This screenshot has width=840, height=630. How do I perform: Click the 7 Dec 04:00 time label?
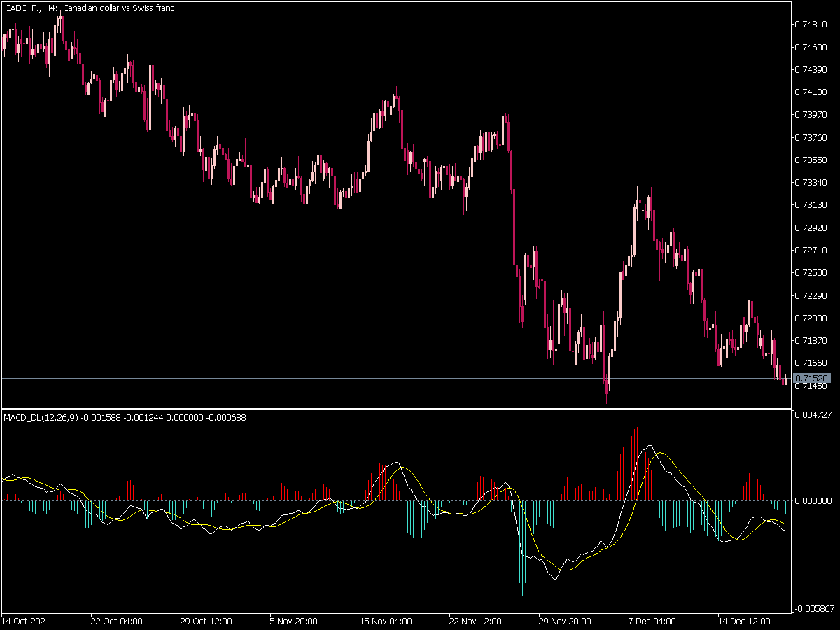pos(652,621)
